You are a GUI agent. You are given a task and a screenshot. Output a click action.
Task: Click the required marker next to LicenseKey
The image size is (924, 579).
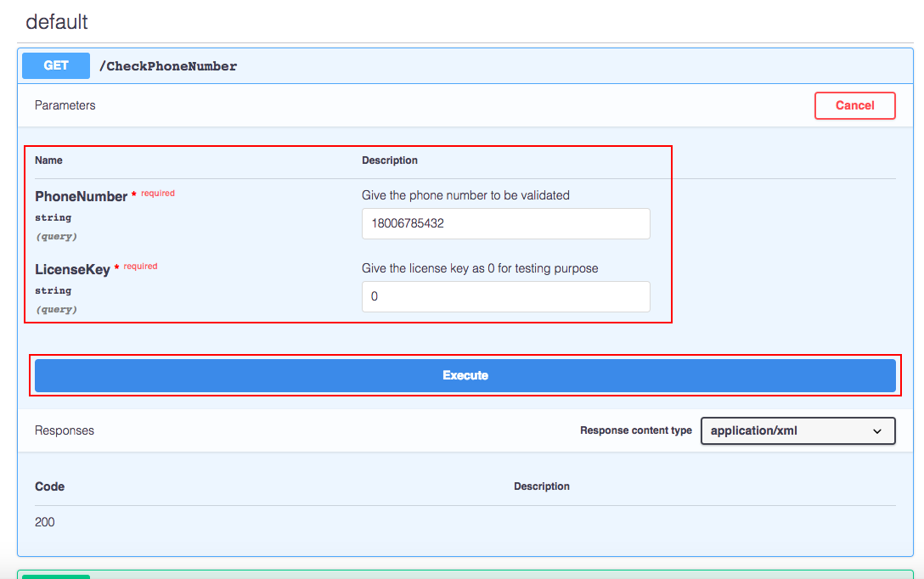[140, 266]
